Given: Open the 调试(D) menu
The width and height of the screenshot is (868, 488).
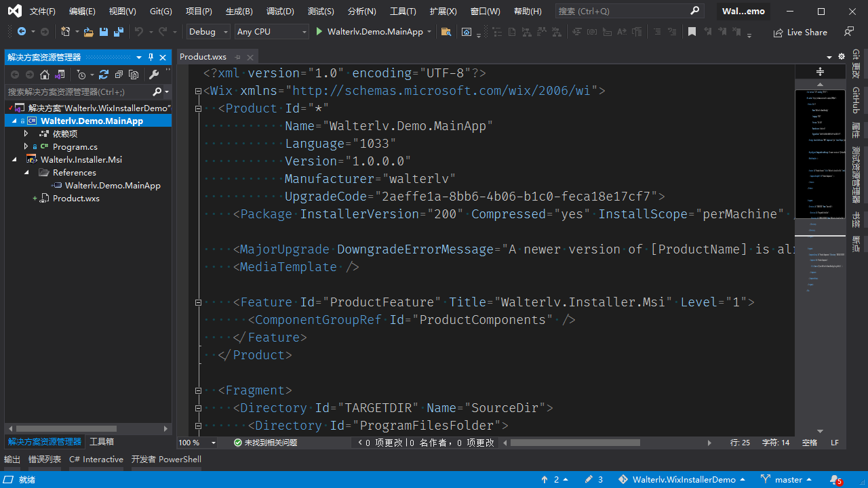Looking at the screenshot, I should 280,12.
